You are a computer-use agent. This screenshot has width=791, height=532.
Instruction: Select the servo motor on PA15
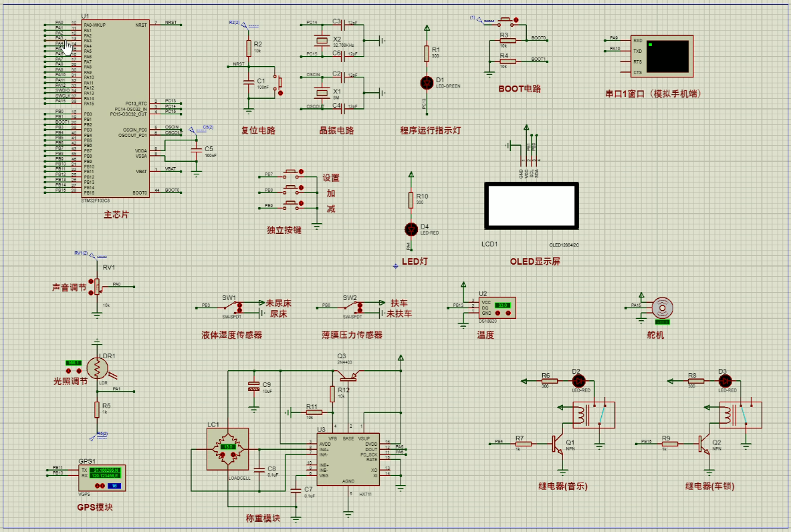tap(662, 307)
